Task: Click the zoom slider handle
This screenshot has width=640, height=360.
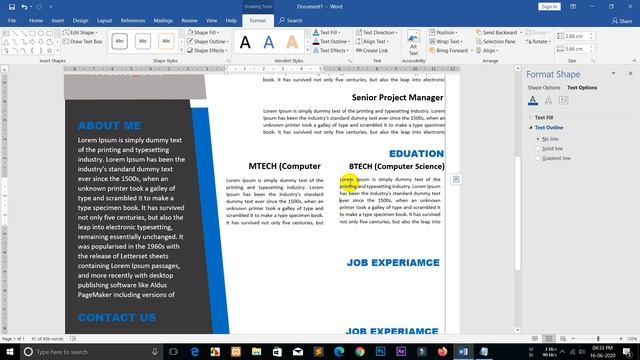Action: tap(598, 339)
